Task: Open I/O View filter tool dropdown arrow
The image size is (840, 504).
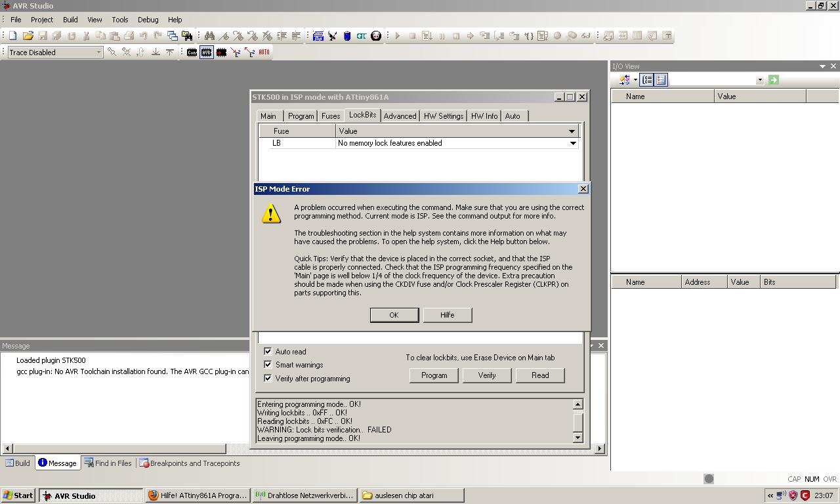Action: pos(635,80)
